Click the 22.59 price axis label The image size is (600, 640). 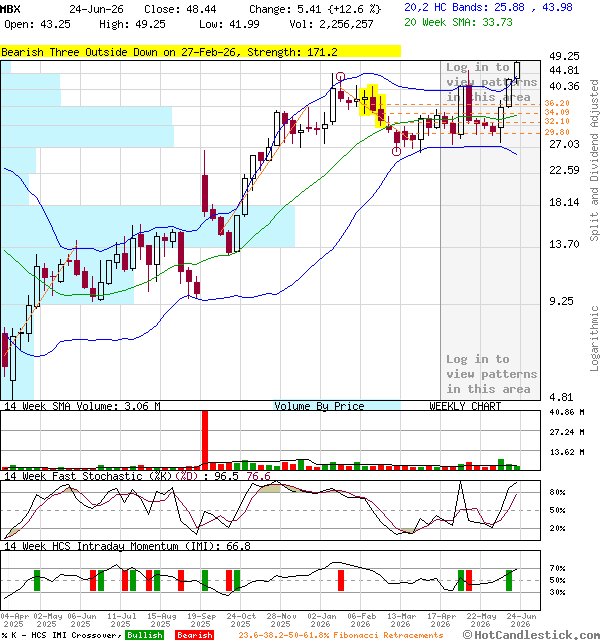tap(564, 170)
